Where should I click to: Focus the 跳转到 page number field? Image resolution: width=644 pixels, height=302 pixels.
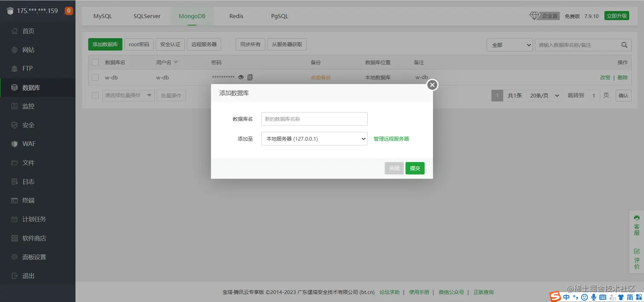[x=593, y=96]
